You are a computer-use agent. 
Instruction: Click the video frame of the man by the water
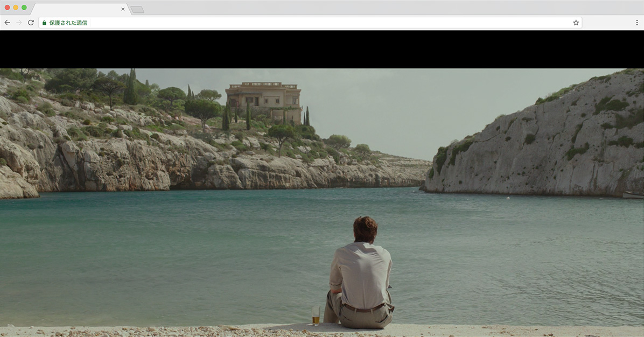point(322,203)
